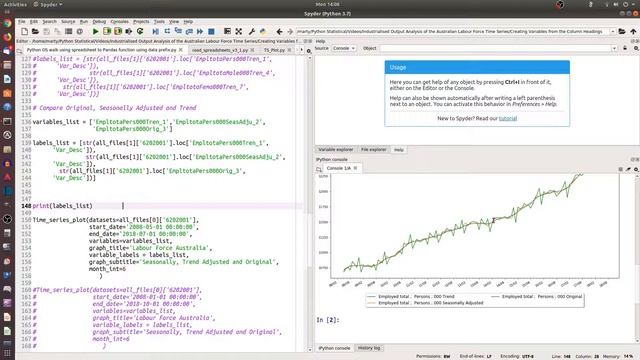The width and height of the screenshot is (640, 360).
Task: Click the green Run file button
Action: 96,31
